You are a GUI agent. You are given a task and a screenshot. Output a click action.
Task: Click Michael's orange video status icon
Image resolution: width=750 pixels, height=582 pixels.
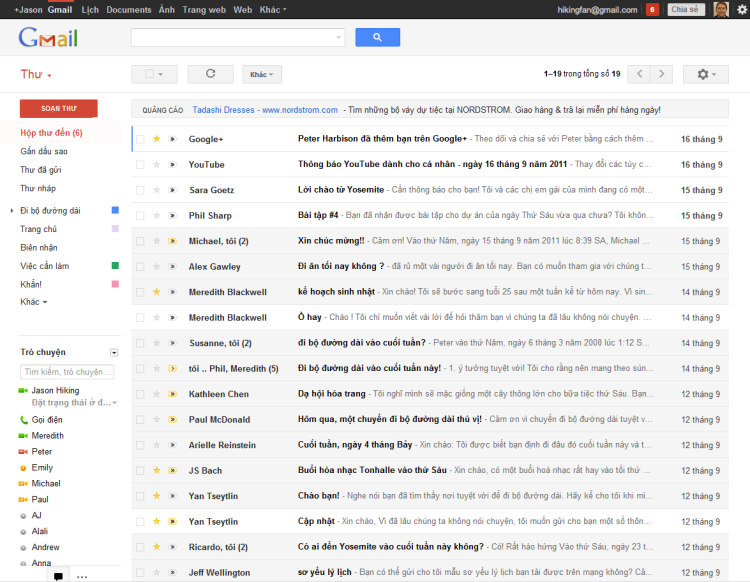23,483
